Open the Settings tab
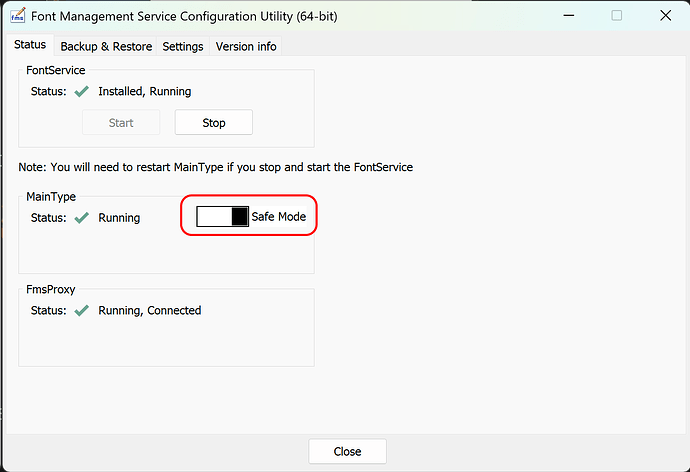Image resolution: width=690 pixels, height=472 pixels. click(x=183, y=47)
